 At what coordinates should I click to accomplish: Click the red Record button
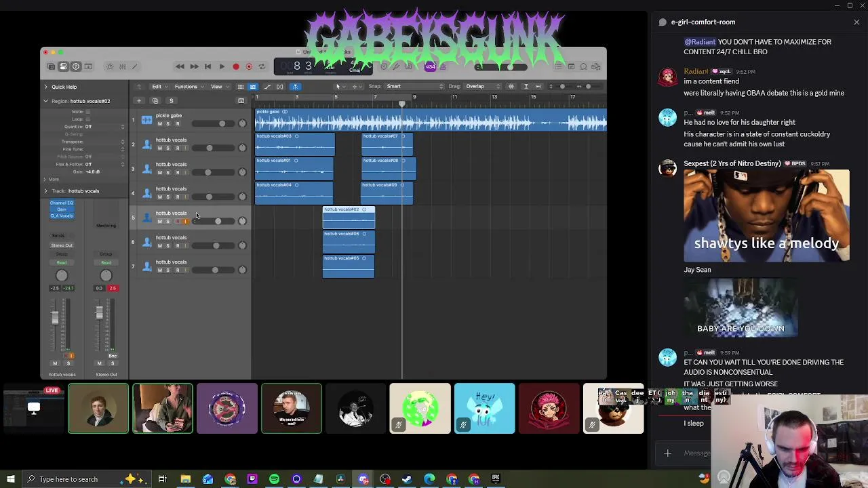(235, 66)
